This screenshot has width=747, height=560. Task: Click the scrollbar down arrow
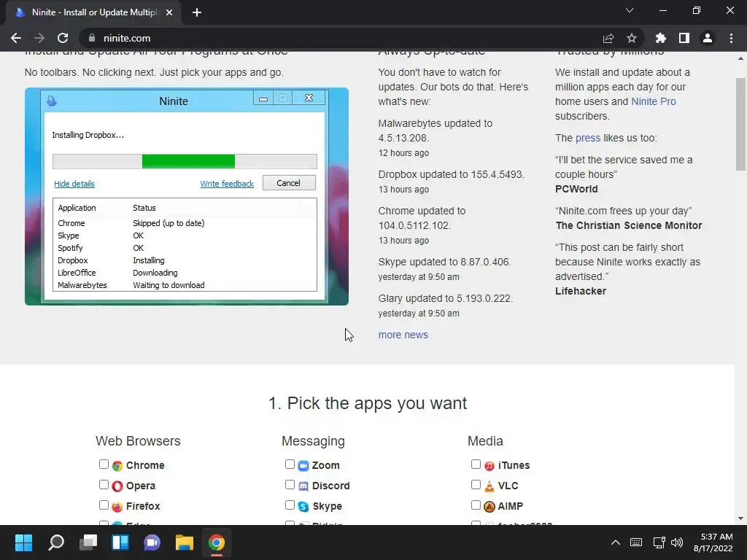740,518
